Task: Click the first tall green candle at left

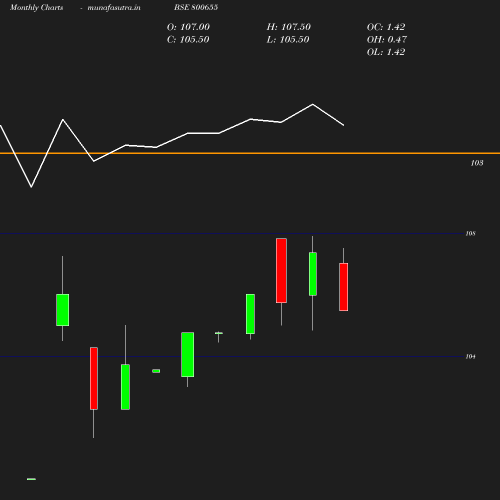Action: (63, 310)
